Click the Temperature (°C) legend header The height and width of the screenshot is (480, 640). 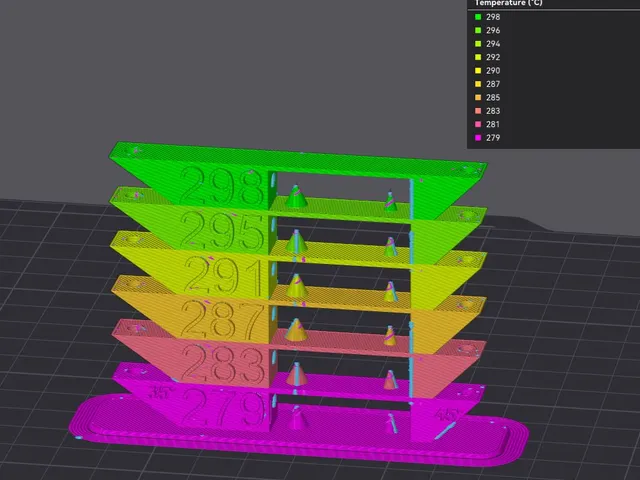[508, 3]
